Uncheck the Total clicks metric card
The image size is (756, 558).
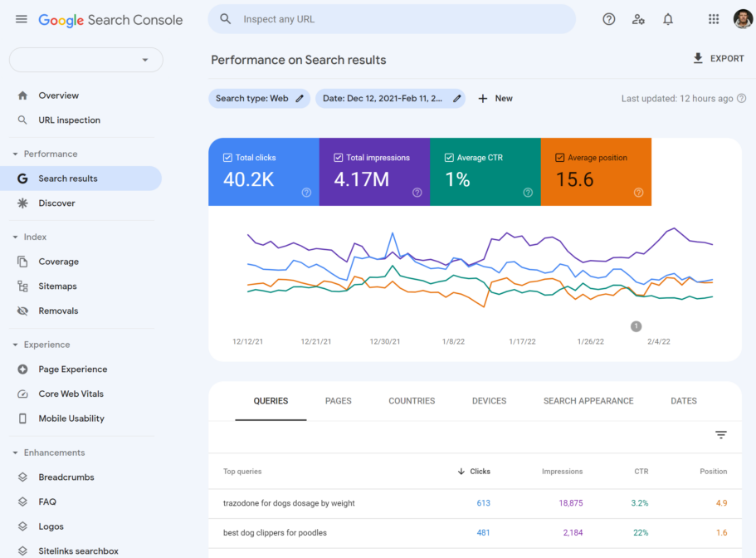pos(227,156)
